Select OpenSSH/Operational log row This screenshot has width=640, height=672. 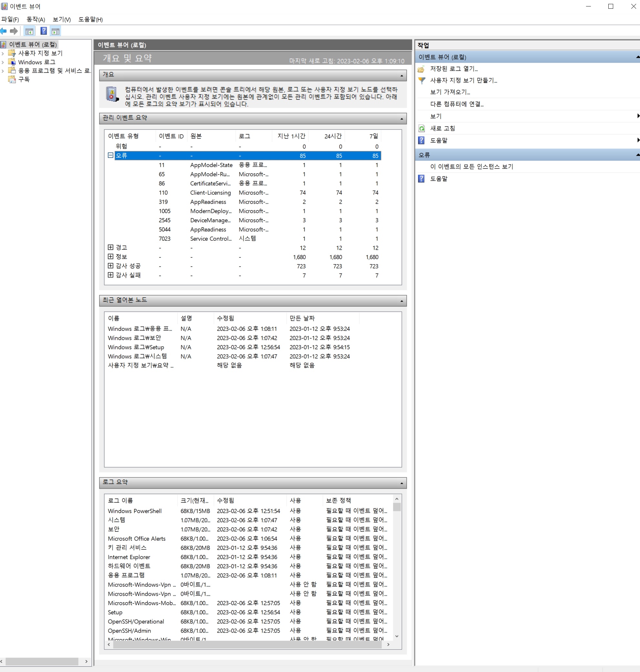click(x=248, y=622)
